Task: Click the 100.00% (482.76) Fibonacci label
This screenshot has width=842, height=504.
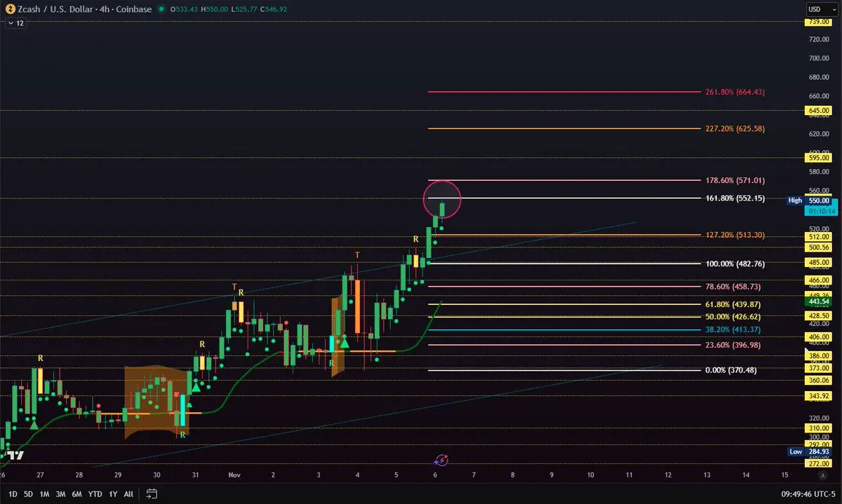Action: 735,264
